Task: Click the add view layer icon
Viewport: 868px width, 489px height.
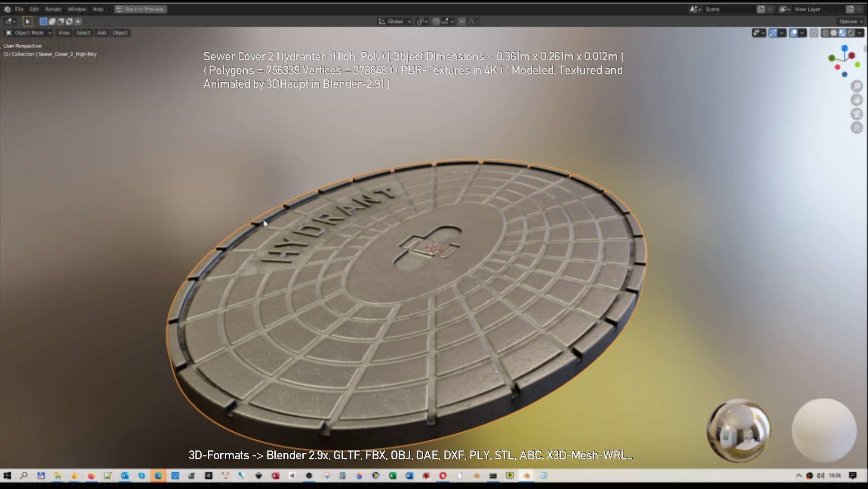Action: tap(850, 9)
